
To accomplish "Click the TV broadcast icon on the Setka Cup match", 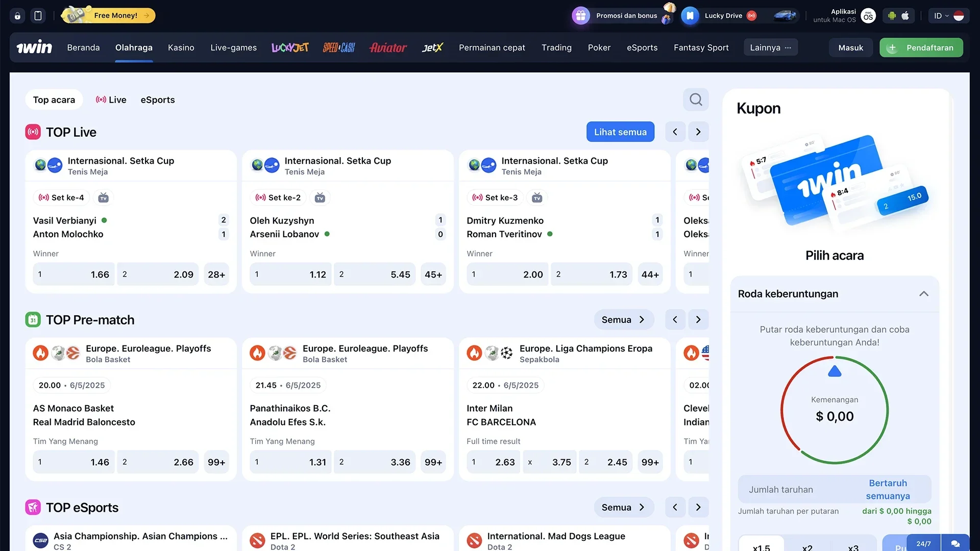I will 103,197.
